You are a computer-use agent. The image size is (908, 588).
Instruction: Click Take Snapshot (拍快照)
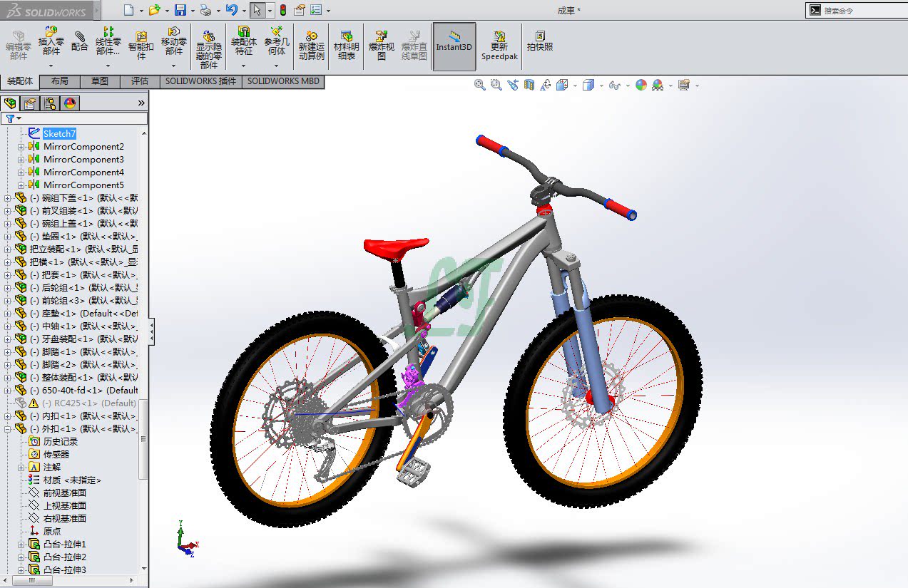tap(540, 41)
